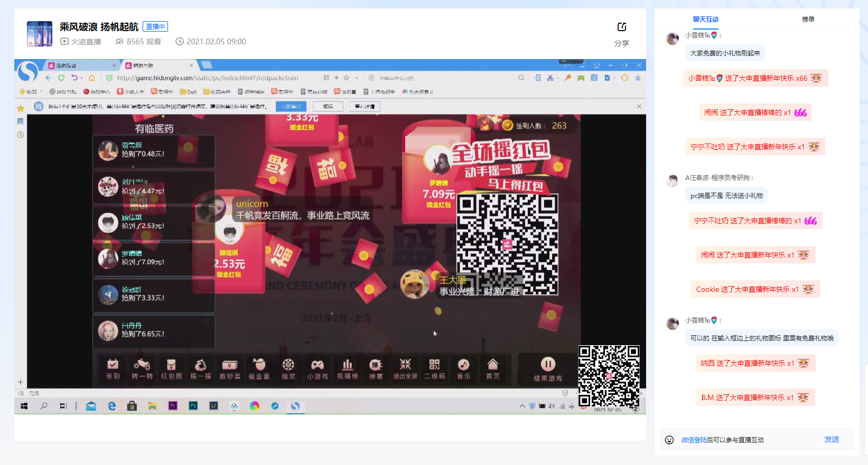This screenshot has height=465, width=868.
Task: Open the dropdown arrow next to undo
Action: pos(81,78)
